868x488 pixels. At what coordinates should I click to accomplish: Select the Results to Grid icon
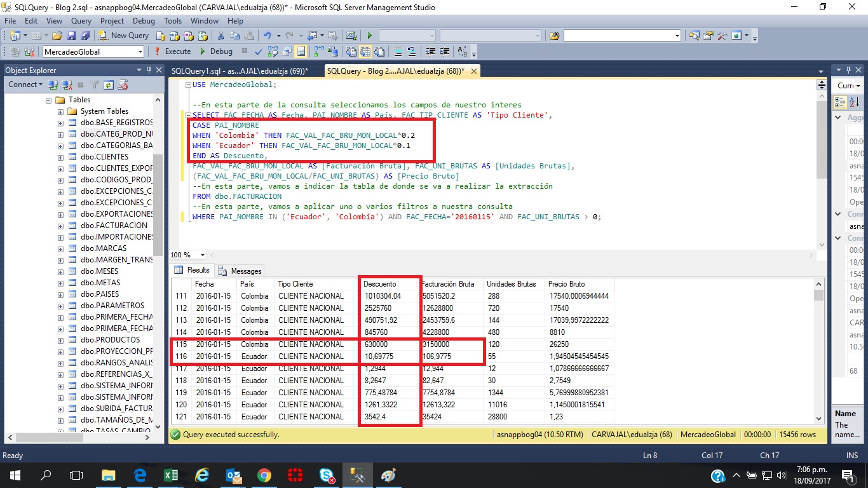(365, 51)
